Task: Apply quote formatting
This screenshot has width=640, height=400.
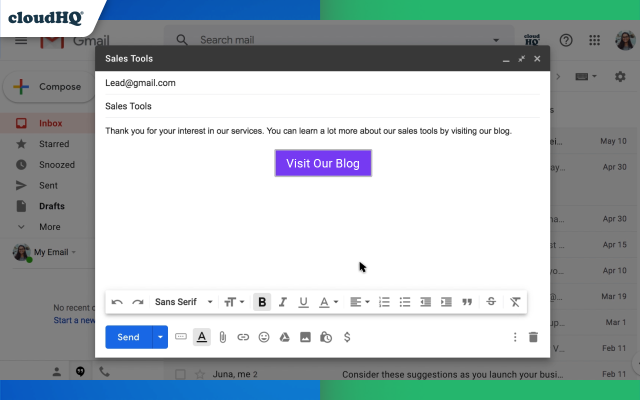Action: (467, 302)
